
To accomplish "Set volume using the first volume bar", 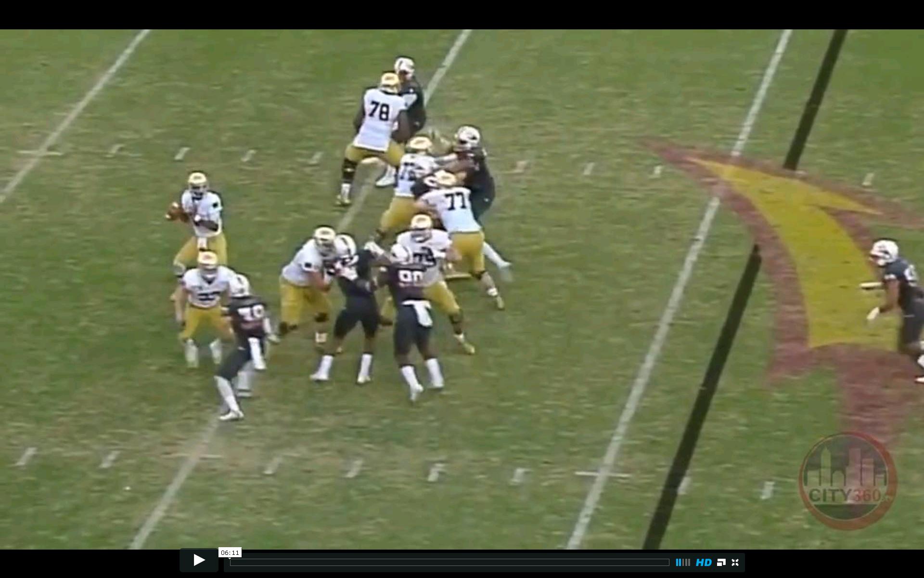I will (677, 562).
